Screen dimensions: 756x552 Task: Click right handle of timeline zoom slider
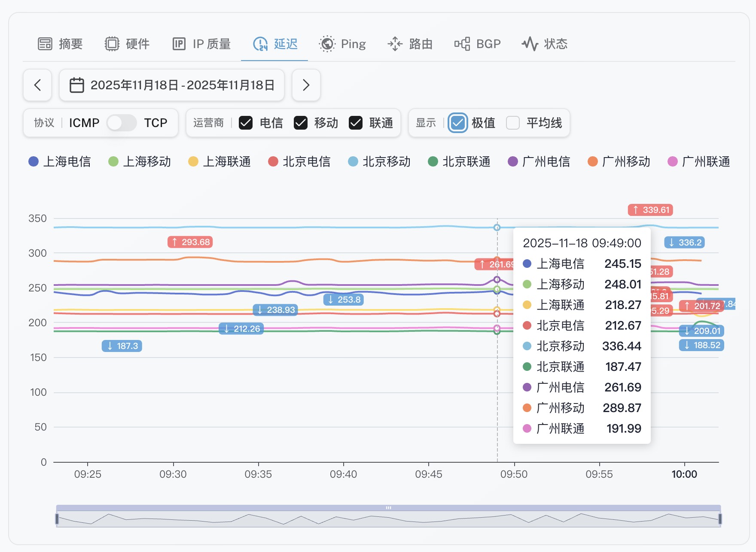pyautogui.click(x=720, y=519)
